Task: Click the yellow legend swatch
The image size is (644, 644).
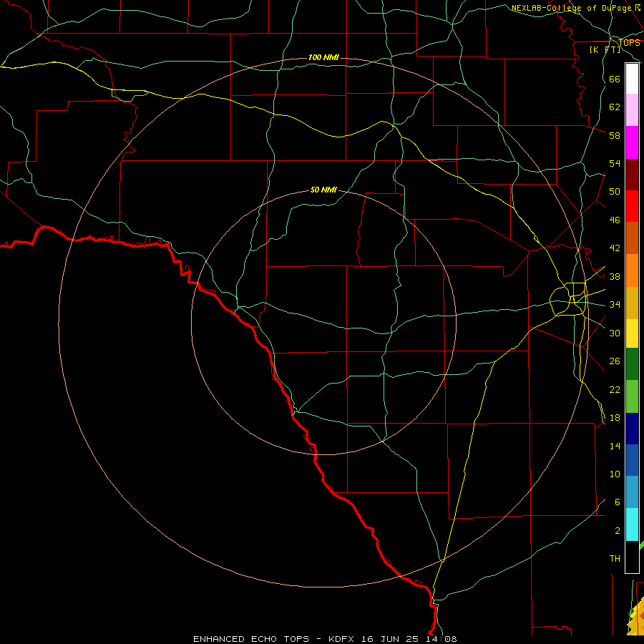Action: pos(632,333)
